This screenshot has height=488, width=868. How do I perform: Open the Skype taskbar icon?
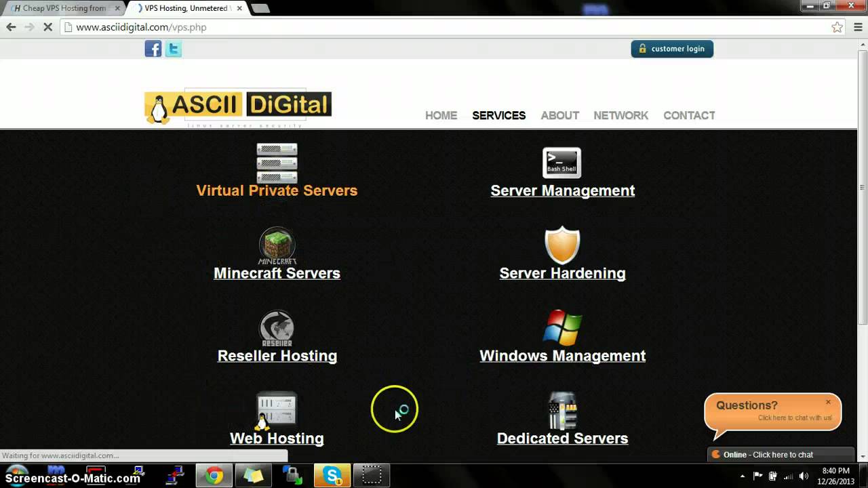[x=332, y=476]
